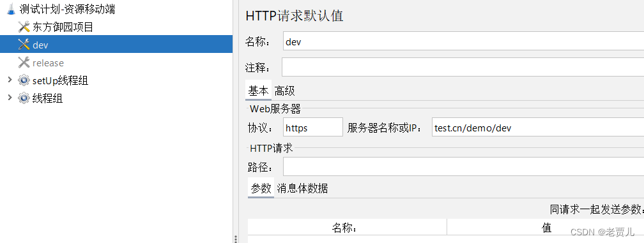This screenshot has width=644, height=243.
Task: Click the test plan flask icon
Action: click(11, 10)
